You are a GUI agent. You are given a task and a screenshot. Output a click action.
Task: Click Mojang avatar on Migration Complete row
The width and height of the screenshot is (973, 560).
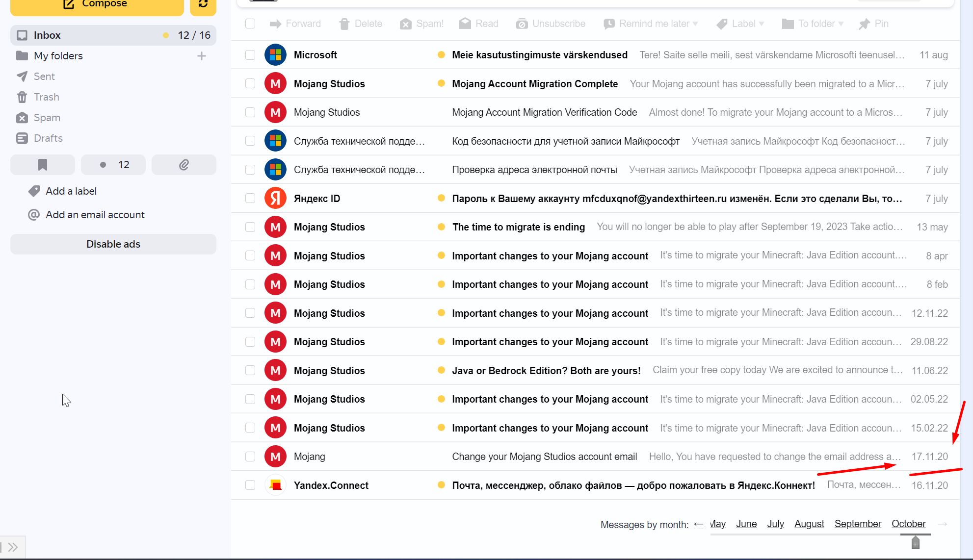click(275, 84)
